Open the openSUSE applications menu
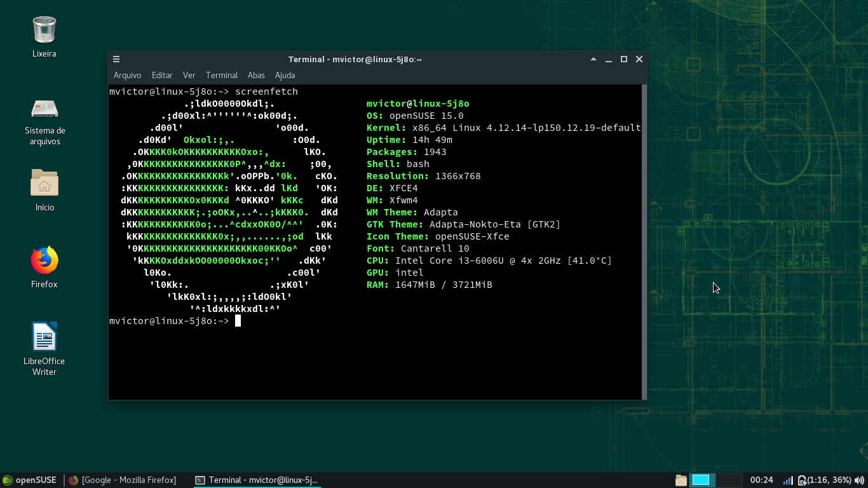This screenshot has height=488, width=868. [30, 480]
